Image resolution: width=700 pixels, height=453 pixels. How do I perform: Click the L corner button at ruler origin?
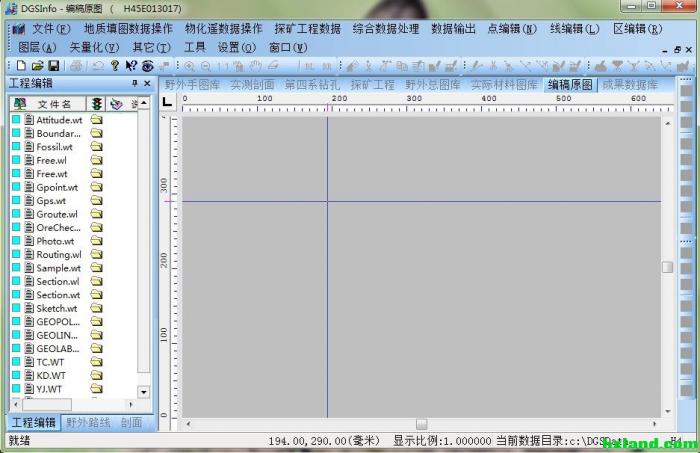click(x=168, y=103)
